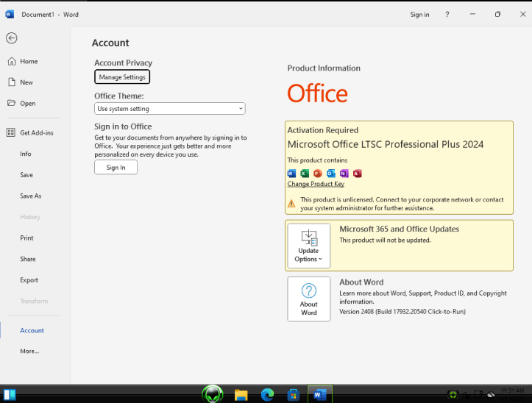The image size is (532, 403).
Task: Choose Save As option
Action: (30, 196)
